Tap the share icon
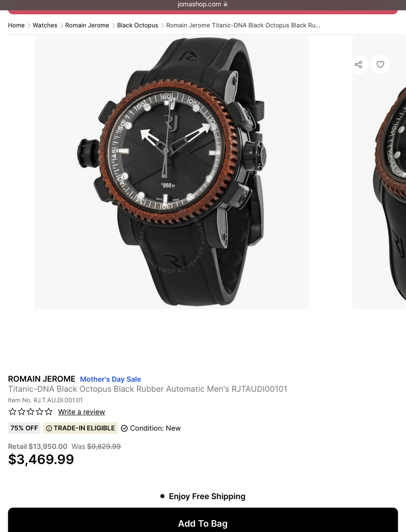The height and width of the screenshot is (532, 406). pyautogui.click(x=358, y=64)
